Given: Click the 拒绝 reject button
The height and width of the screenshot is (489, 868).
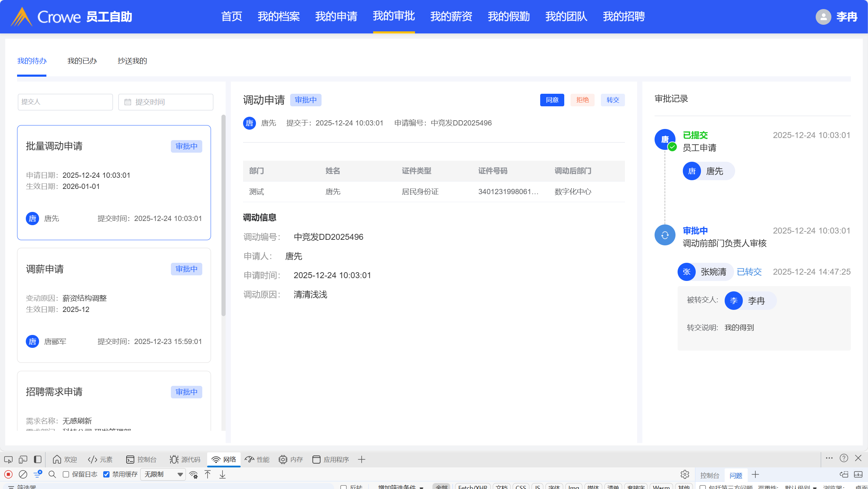Looking at the screenshot, I should point(582,100).
